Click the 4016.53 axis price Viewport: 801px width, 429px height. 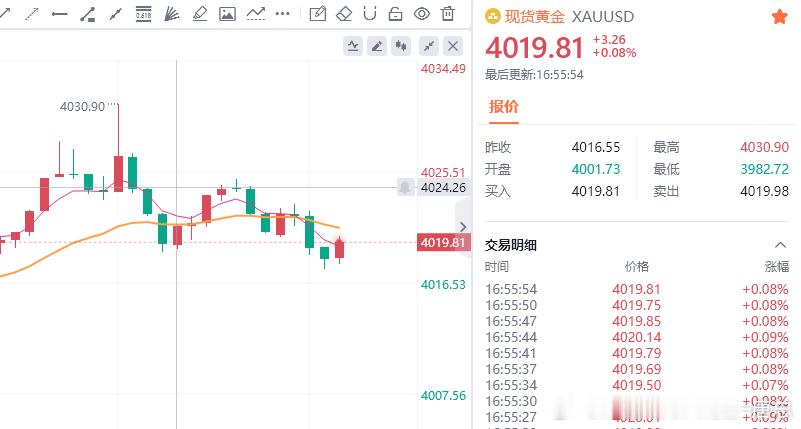click(x=443, y=284)
